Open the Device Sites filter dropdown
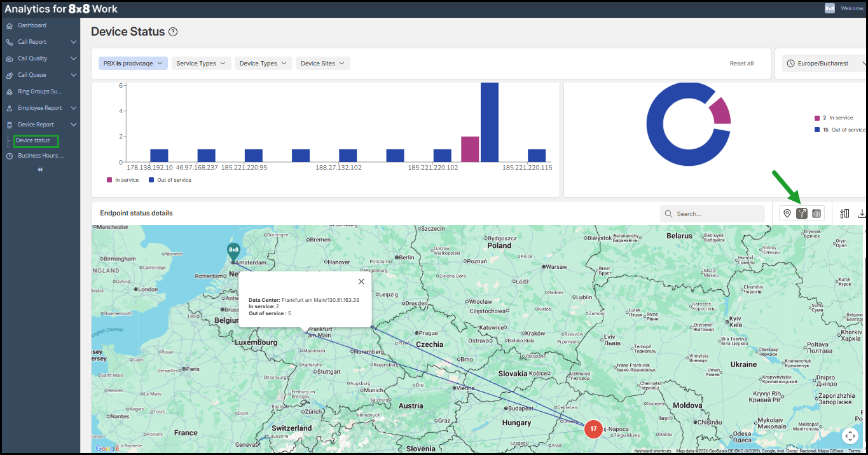This screenshot has height=455, width=868. 322,64
